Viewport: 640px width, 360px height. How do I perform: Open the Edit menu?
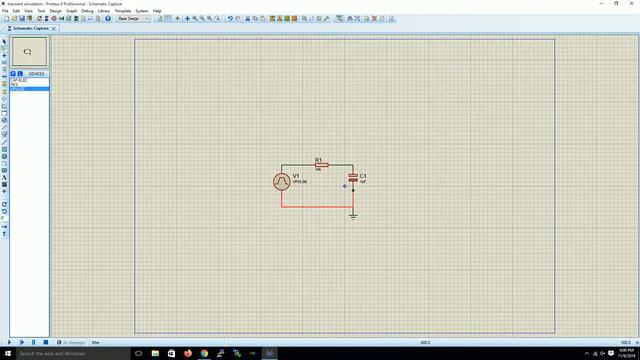[16, 11]
